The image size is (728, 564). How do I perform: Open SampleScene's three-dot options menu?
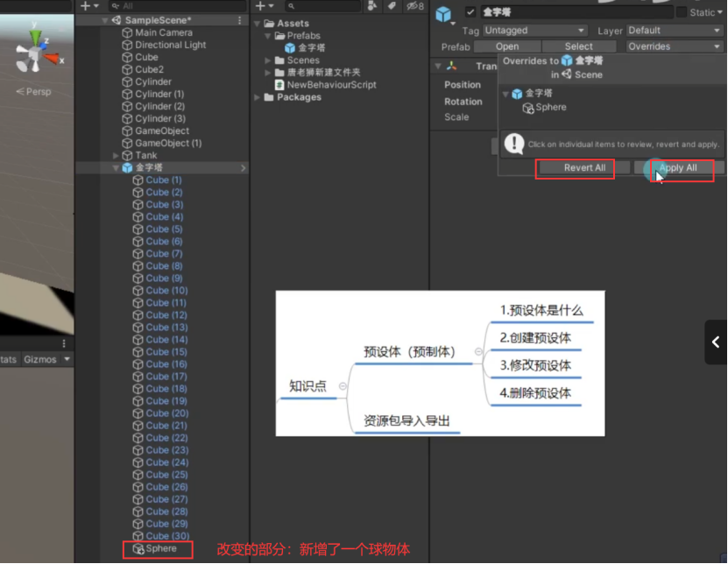238,19
